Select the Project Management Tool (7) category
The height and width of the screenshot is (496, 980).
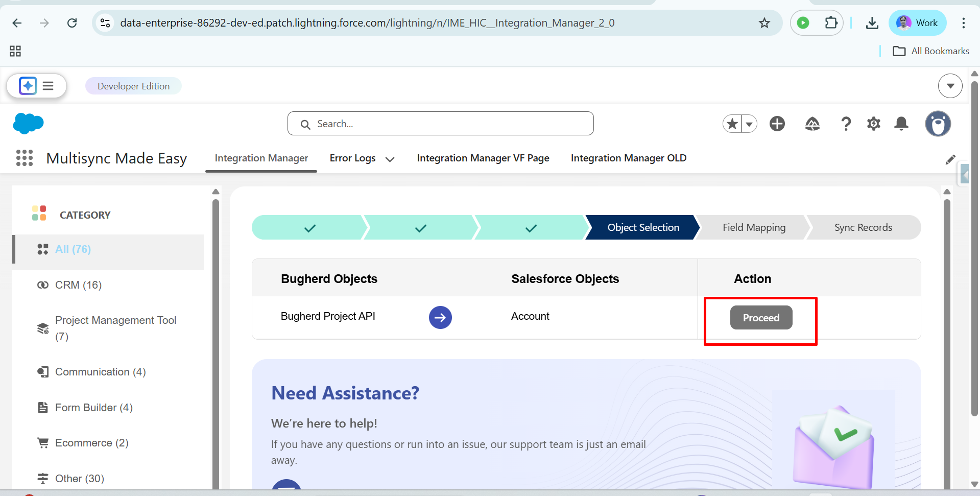[x=109, y=328]
